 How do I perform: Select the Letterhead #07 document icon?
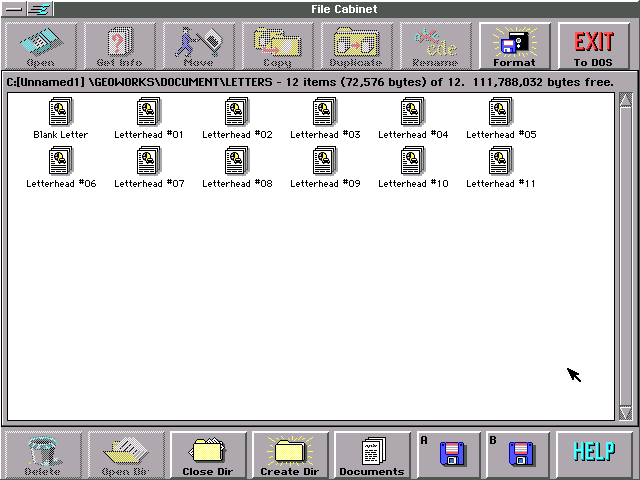149,161
